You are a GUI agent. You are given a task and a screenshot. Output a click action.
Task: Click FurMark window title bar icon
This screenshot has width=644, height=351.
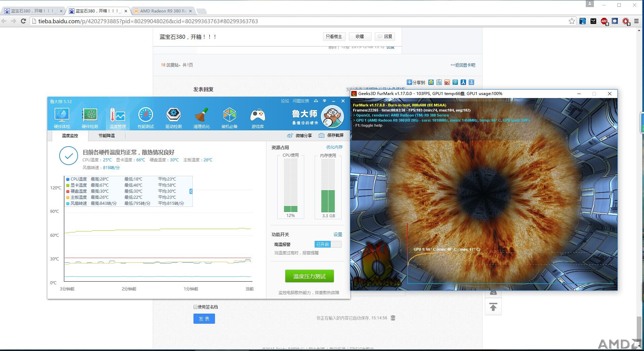click(354, 94)
